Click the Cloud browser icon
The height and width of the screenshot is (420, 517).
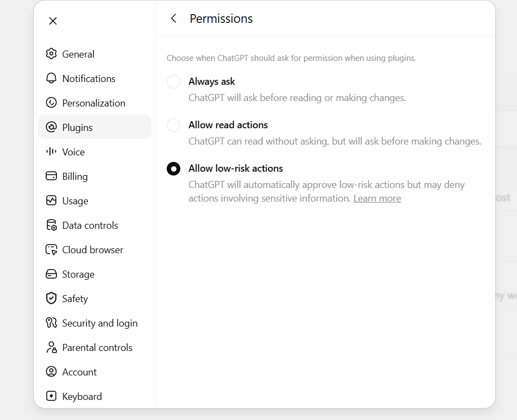[51, 249]
